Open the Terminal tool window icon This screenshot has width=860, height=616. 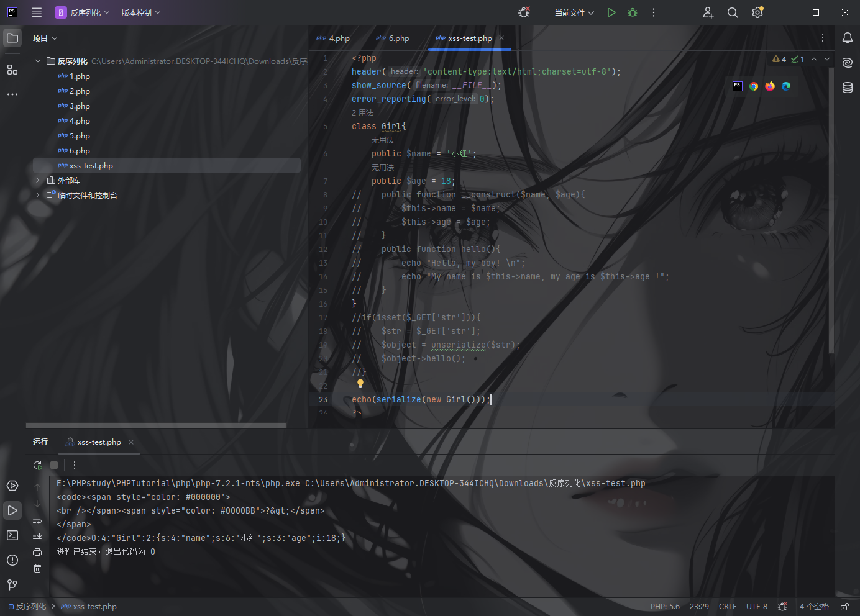click(12, 535)
